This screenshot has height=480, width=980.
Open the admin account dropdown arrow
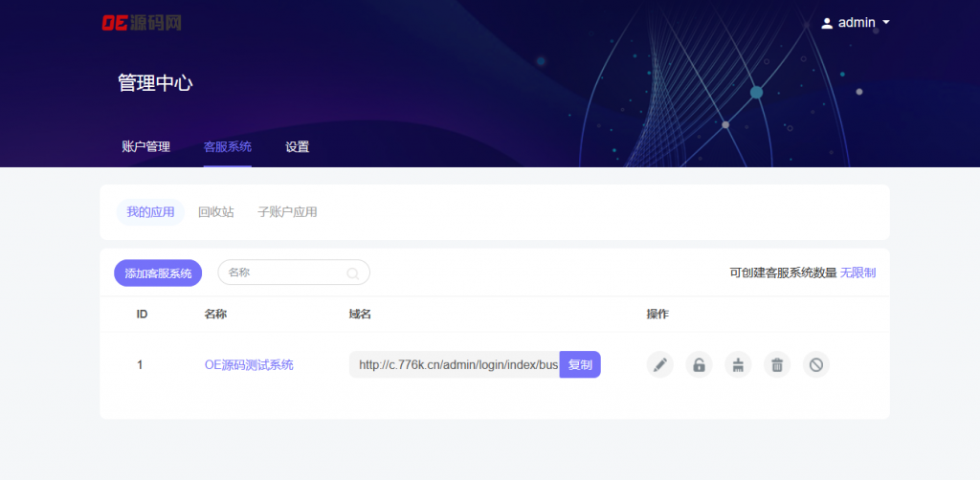point(886,23)
